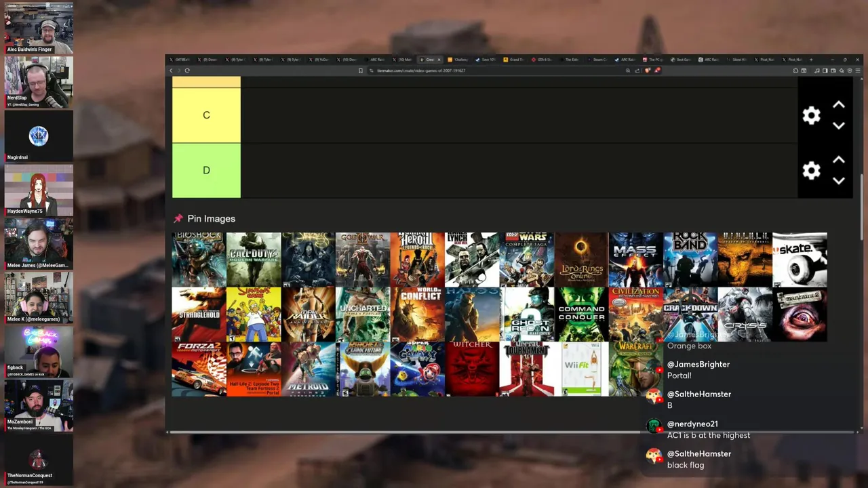Open settings gear for the C tier
Screen dimensions: 868x488
coord(811,115)
